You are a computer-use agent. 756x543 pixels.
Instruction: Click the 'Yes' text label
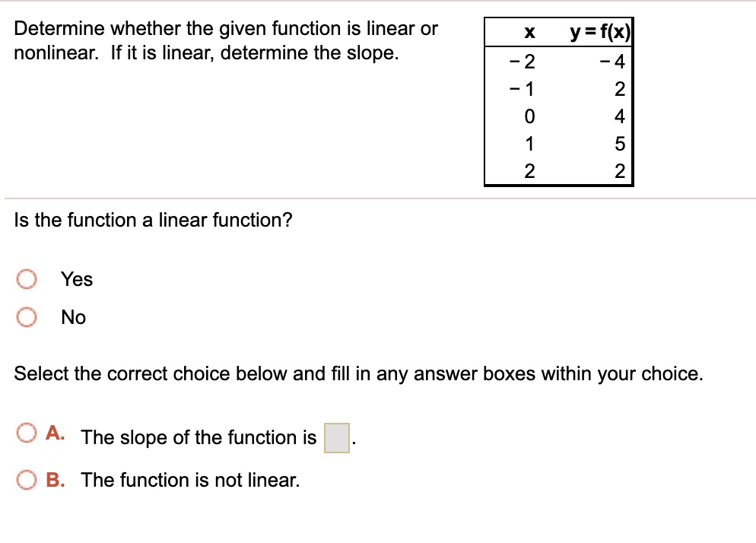(77, 279)
